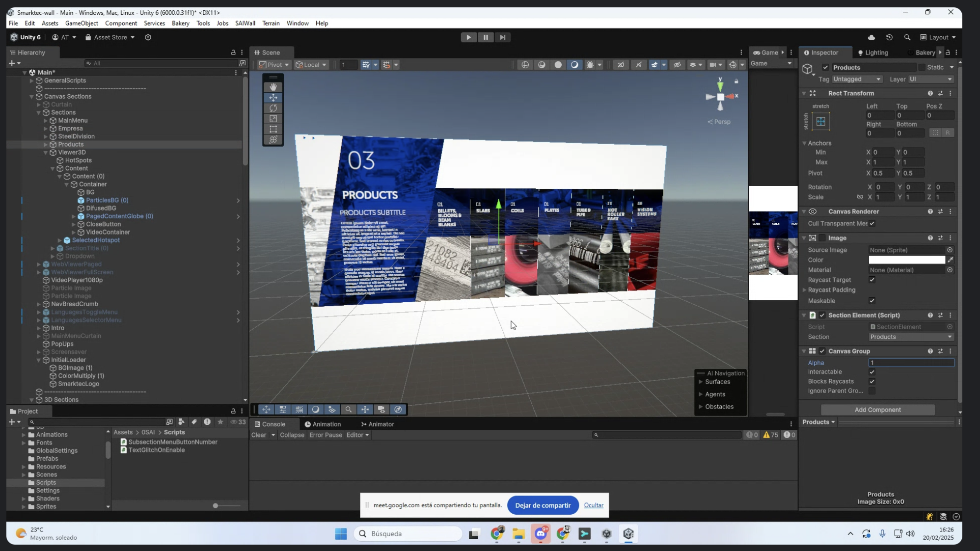Expand Raycast Padding foldout
The height and width of the screenshot is (551, 980).
click(805, 290)
